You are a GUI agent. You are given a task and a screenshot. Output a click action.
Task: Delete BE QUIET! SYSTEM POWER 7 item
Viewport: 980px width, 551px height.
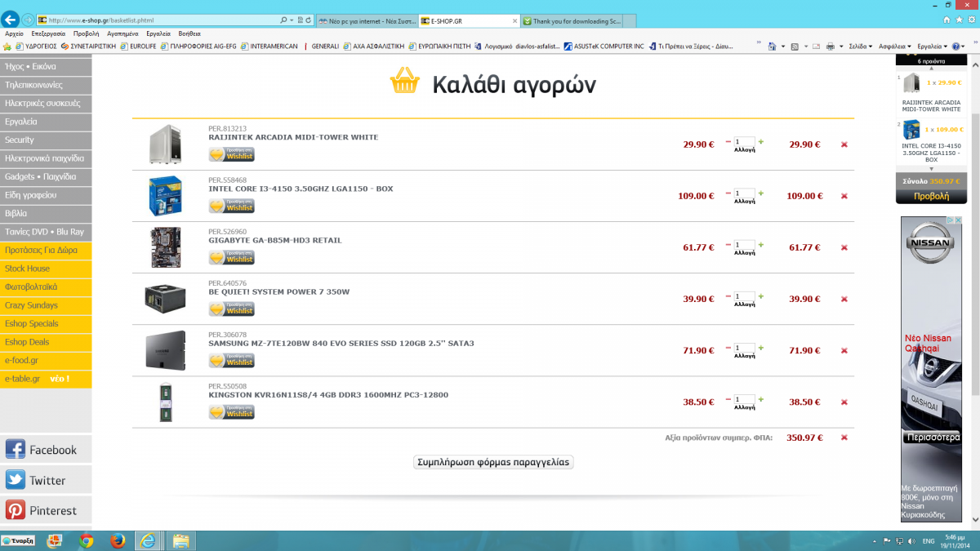(x=844, y=299)
